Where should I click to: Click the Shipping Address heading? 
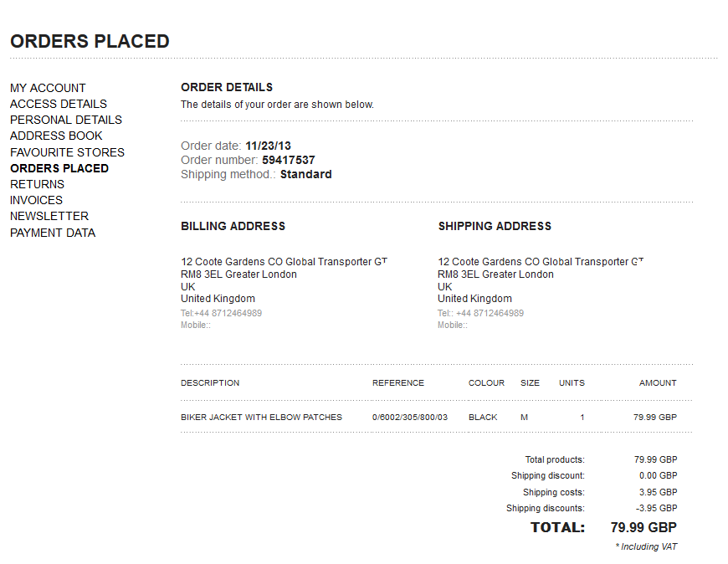(x=495, y=226)
